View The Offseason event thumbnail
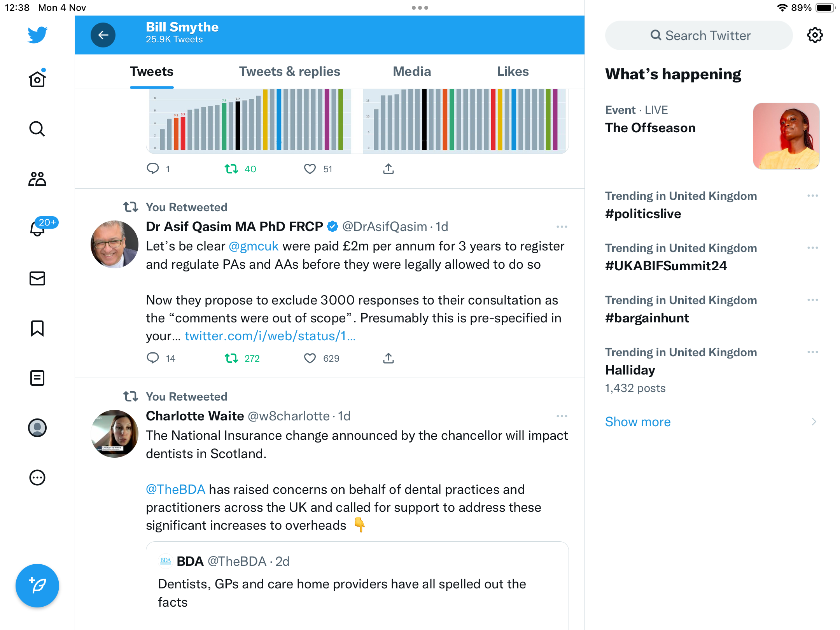 click(x=786, y=136)
